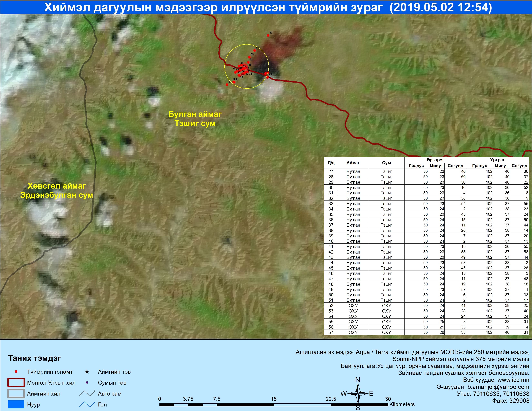Click the Монгол Улсын хил red border symbol
532x411 pixels.
(16, 382)
